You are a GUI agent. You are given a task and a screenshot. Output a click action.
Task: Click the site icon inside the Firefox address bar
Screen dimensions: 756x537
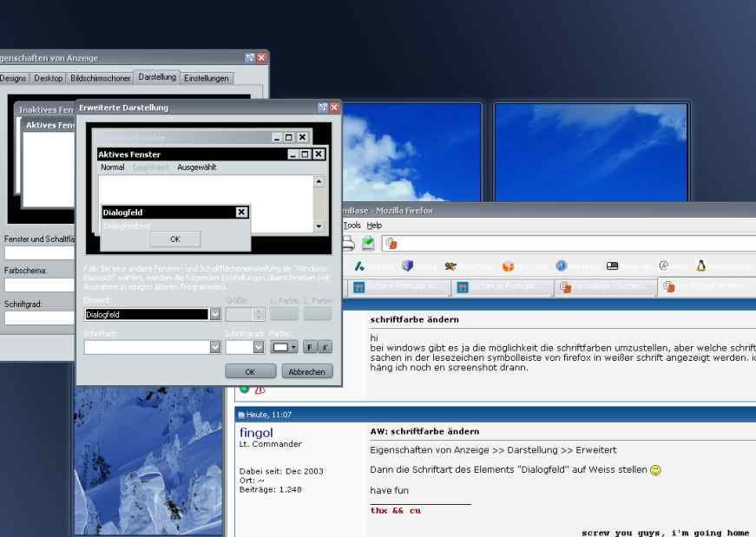coord(391,244)
